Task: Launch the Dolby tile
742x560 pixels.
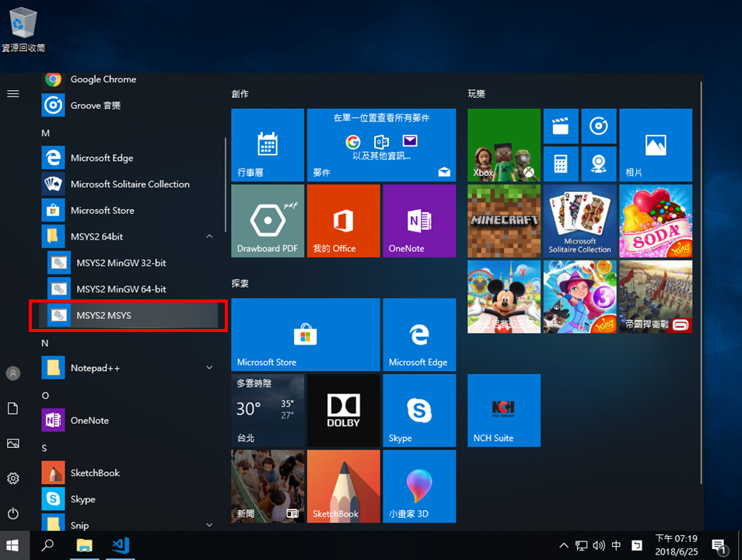Action: (343, 411)
